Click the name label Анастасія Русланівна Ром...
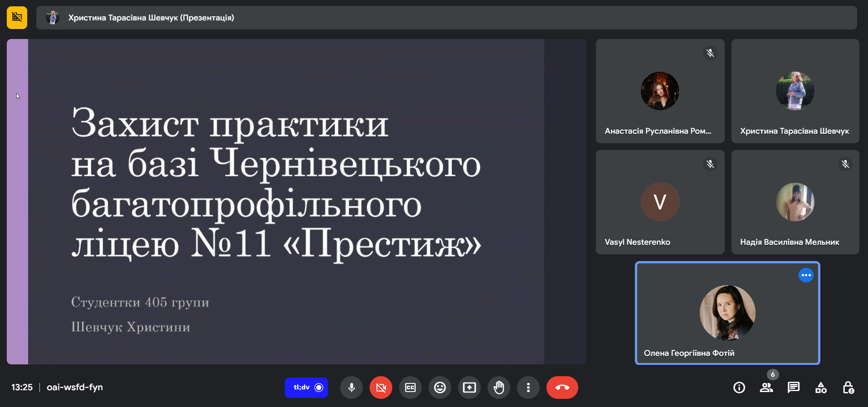This screenshot has height=407, width=868. tap(658, 131)
